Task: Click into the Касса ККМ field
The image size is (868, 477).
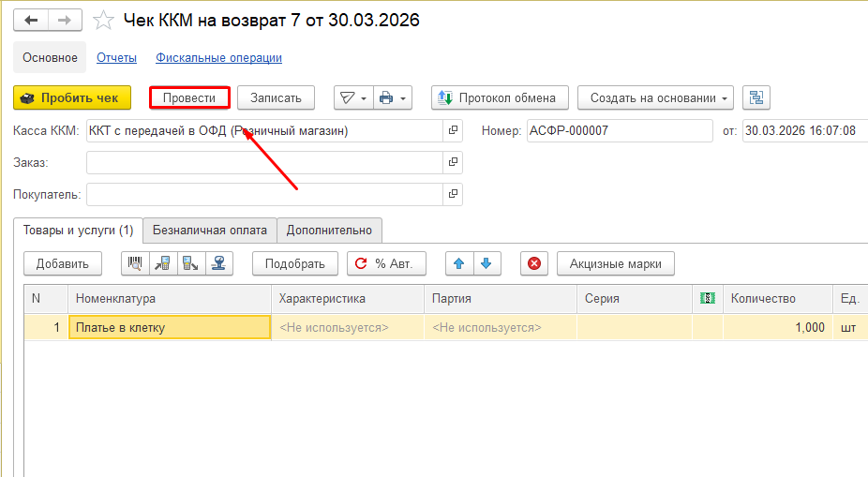Action: coord(264,131)
